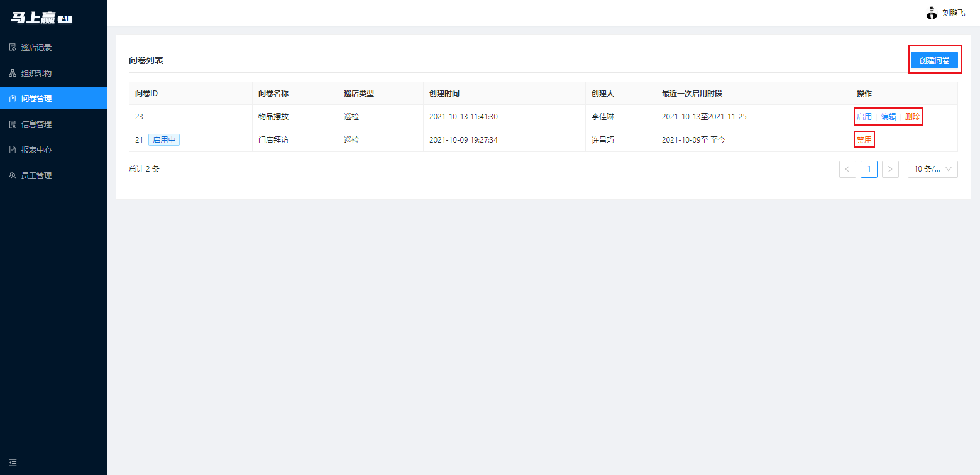Open the page size dropdown 10条/页

click(932, 169)
